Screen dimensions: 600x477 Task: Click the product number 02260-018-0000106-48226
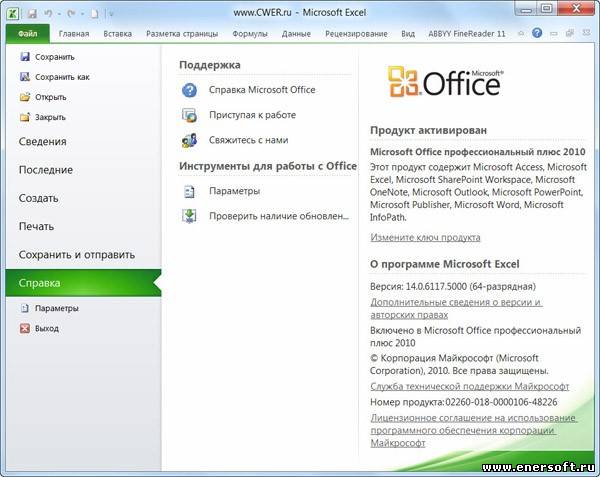coord(501,402)
